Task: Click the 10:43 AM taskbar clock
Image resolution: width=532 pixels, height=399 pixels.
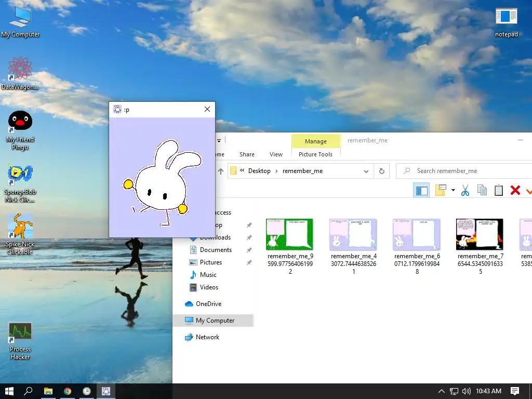Action: click(488, 391)
